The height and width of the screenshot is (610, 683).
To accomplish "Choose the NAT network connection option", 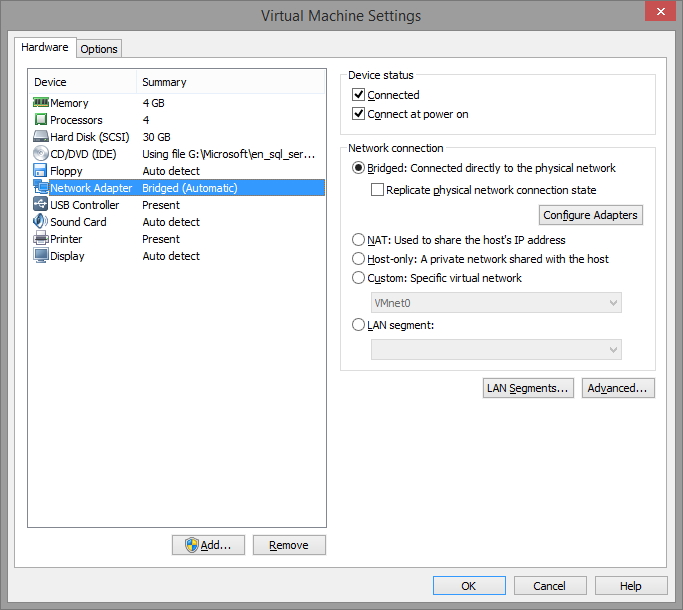I will [359, 240].
